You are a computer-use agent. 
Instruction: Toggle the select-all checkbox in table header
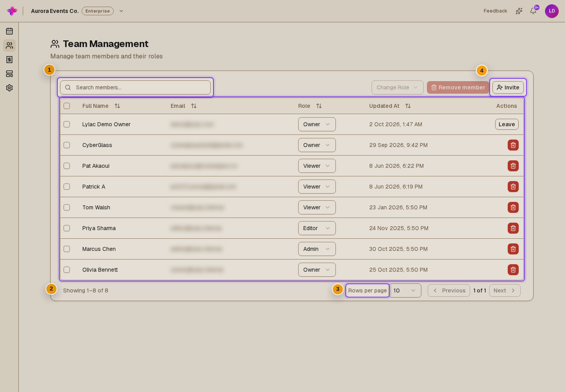[x=67, y=106]
